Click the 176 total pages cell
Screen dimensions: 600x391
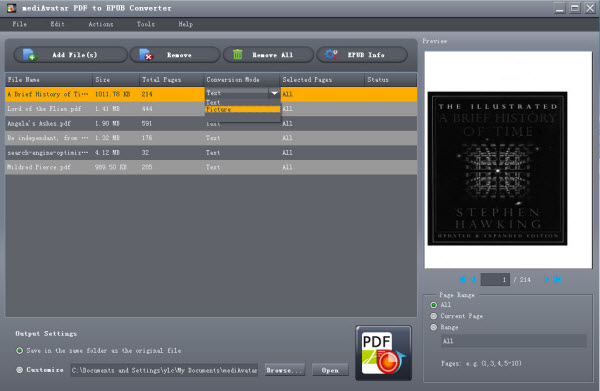pyautogui.click(x=147, y=138)
